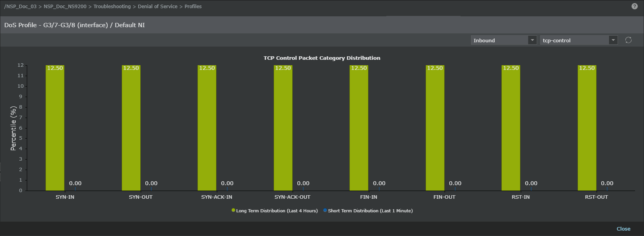
Task: Click the 0.00 value above SYN-IN
Action: pyautogui.click(x=75, y=183)
